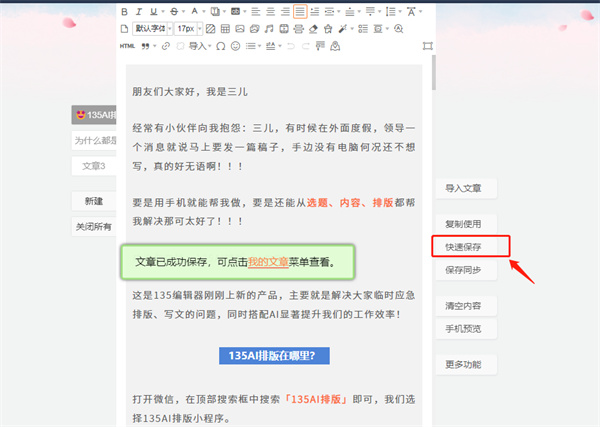
Task: Click the 手机预览 button
Action: (466, 329)
